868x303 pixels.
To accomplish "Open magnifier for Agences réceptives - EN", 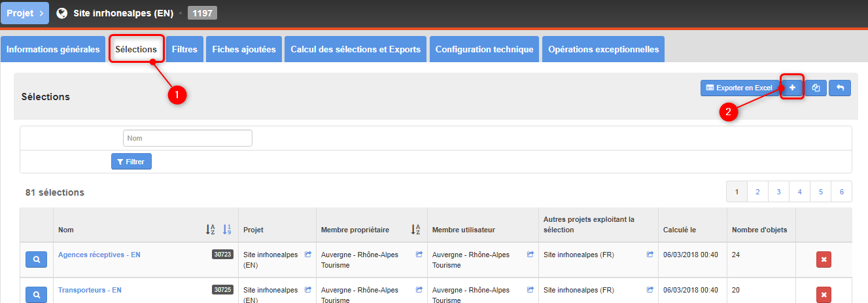I will click(37, 260).
